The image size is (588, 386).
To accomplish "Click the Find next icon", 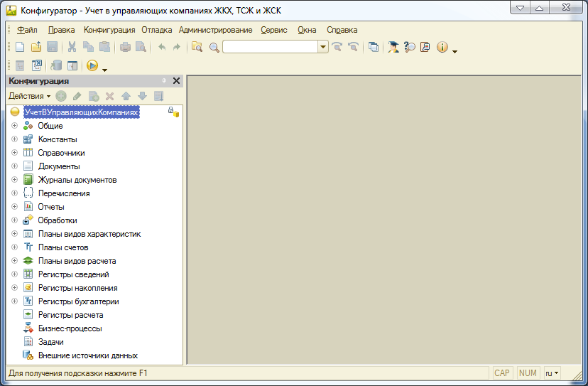I will 337,47.
